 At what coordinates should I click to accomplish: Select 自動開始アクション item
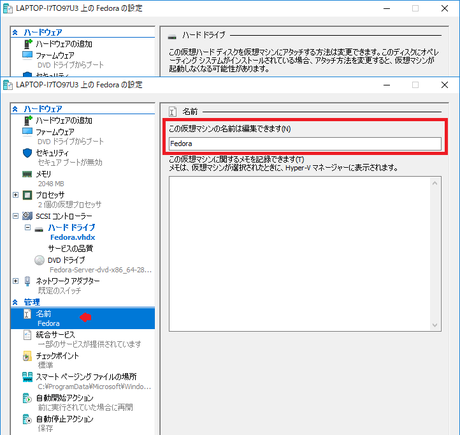tap(65, 398)
